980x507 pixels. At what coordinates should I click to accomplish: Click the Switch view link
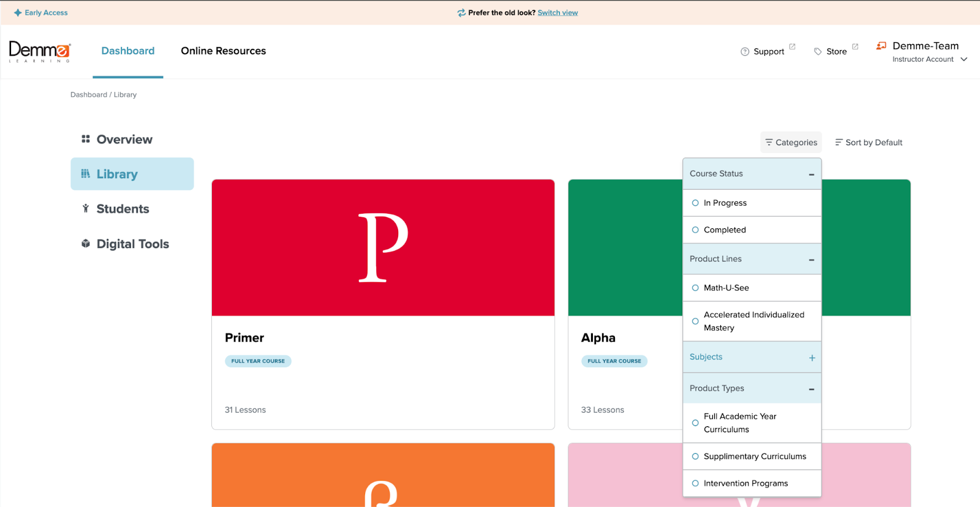557,13
